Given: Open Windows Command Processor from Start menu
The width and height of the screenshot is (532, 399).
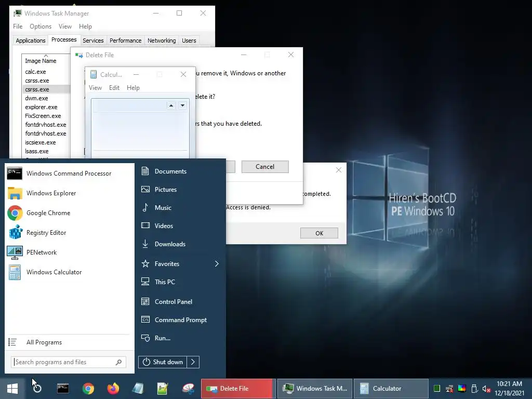Looking at the screenshot, I should coord(69,174).
